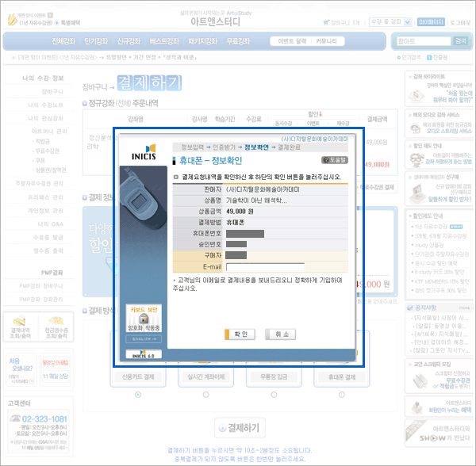Open the 수강 중 강좌 dropdown

[x=390, y=22]
